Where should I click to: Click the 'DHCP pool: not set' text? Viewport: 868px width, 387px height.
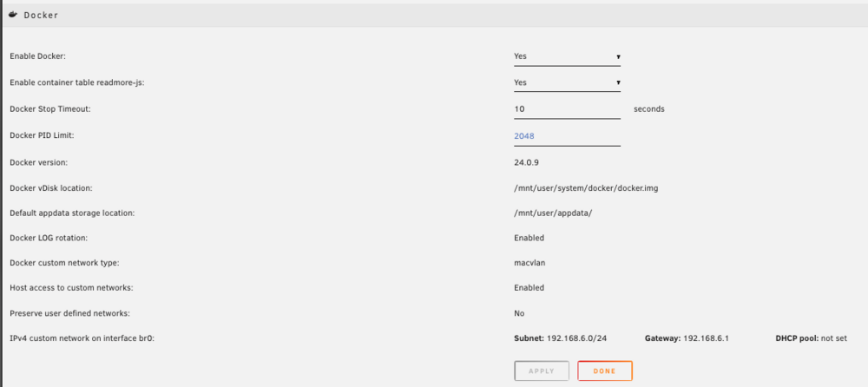pyautogui.click(x=812, y=338)
